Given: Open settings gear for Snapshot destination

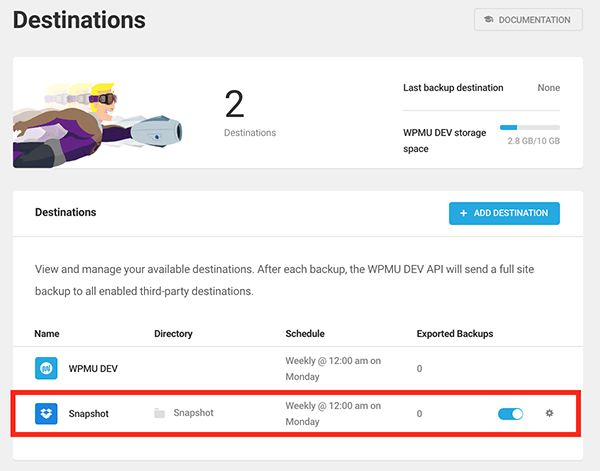Looking at the screenshot, I should 549,413.
